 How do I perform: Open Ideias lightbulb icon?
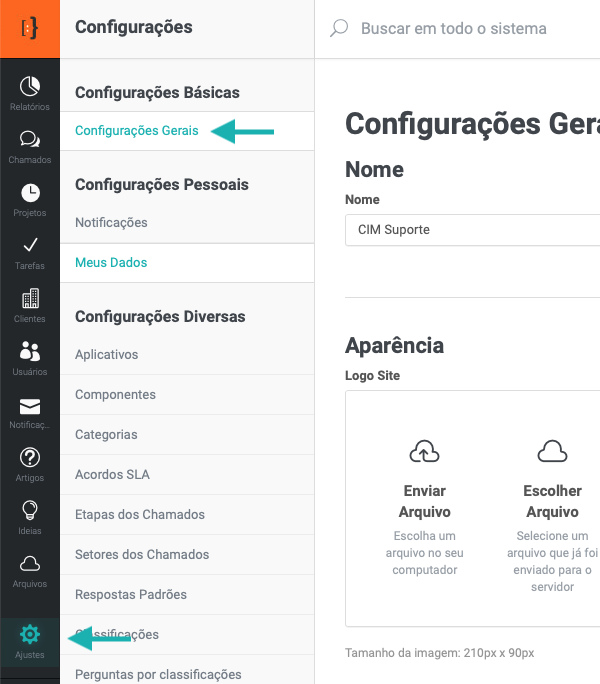pyautogui.click(x=30, y=511)
